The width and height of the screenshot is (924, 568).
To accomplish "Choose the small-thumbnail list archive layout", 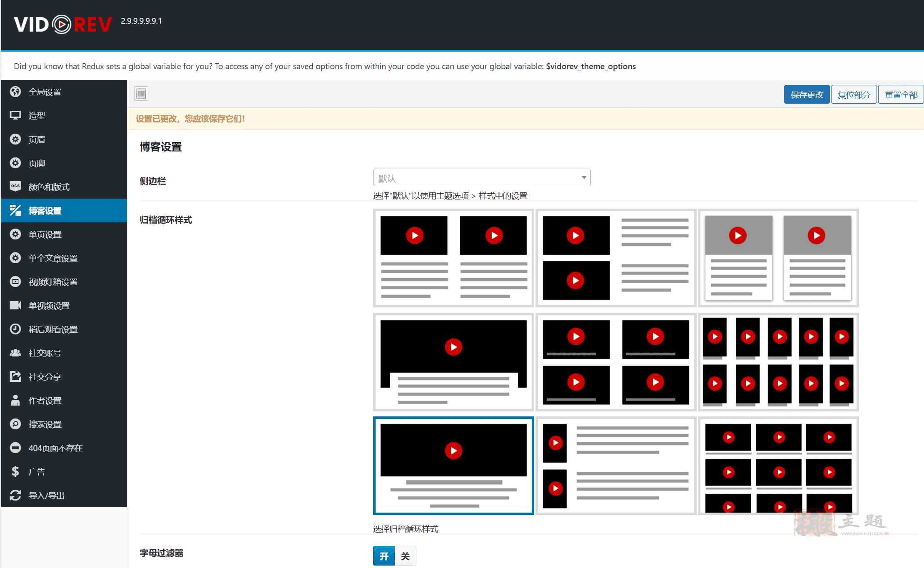I will point(616,466).
